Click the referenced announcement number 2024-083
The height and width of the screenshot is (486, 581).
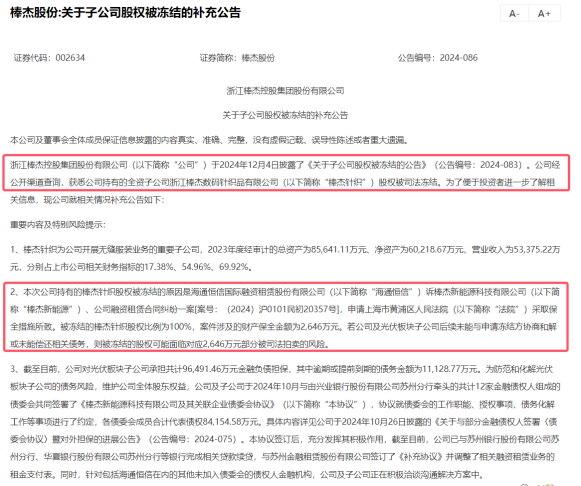500,165
